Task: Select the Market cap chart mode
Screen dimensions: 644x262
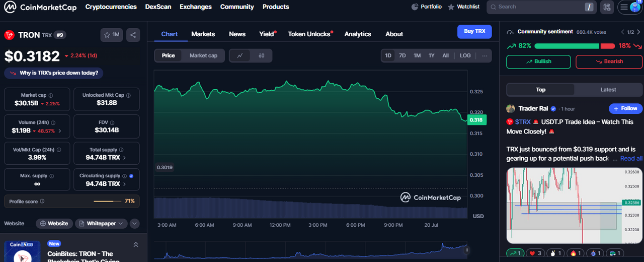Action: point(203,55)
